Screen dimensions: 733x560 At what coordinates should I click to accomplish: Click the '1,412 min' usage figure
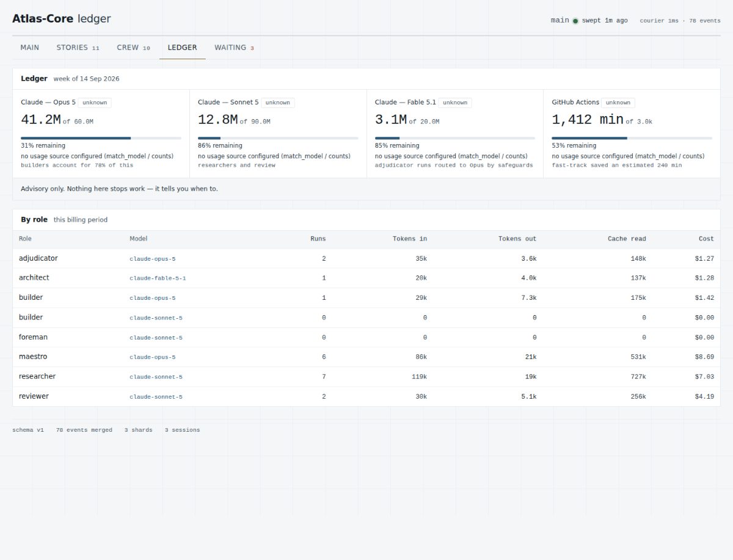click(x=588, y=120)
